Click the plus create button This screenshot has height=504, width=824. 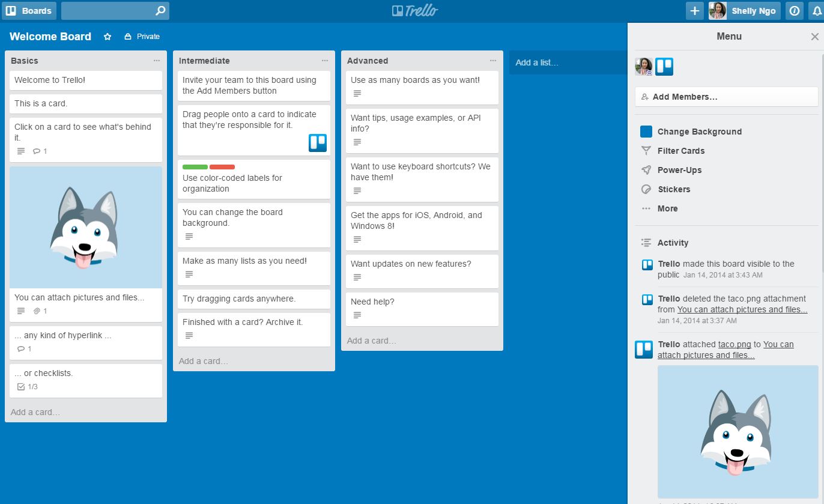pyautogui.click(x=694, y=11)
